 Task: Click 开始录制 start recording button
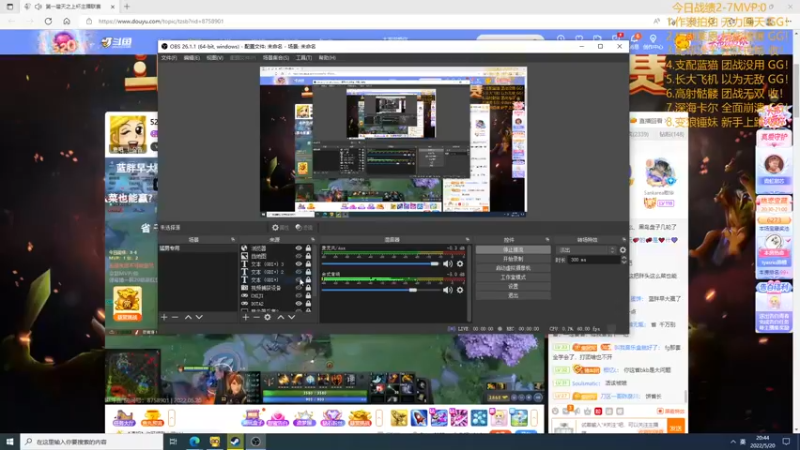coord(513,259)
